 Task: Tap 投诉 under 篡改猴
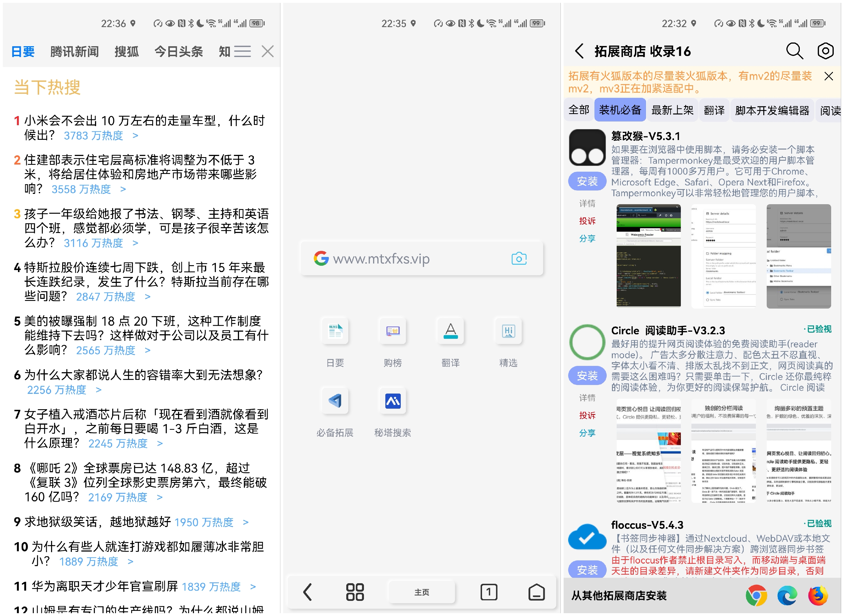pyautogui.click(x=587, y=221)
